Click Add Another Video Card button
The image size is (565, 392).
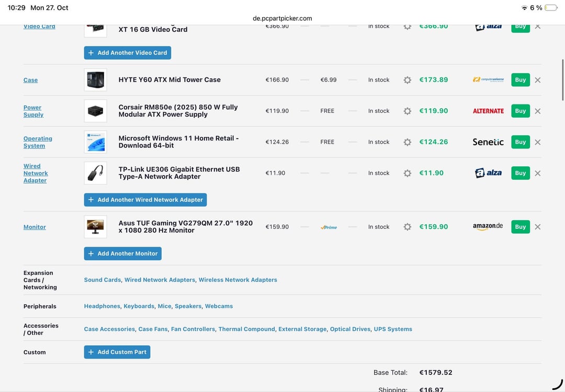(x=127, y=53)
